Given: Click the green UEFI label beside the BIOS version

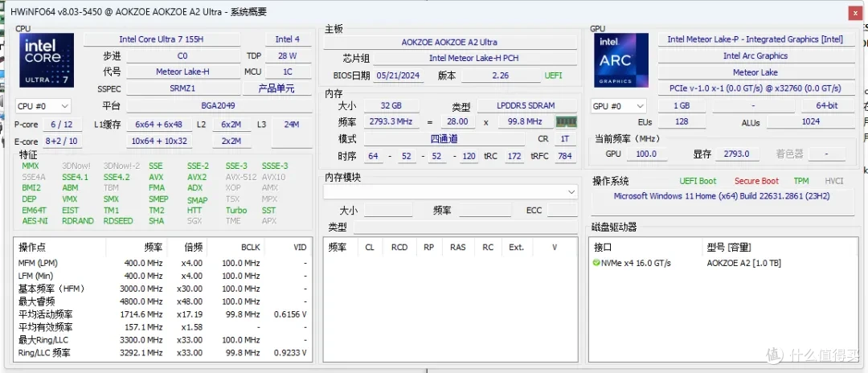Looking at the screenshot, I should (553, 76).
